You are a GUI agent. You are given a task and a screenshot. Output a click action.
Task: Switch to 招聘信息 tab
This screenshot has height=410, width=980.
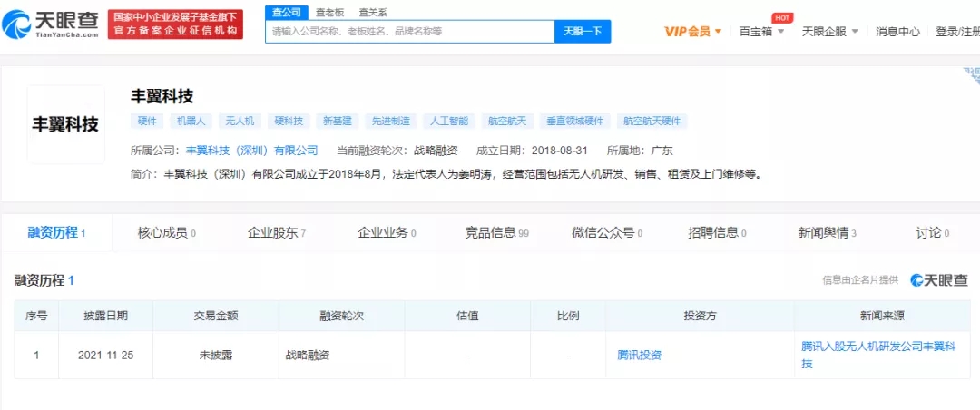pos(717,233)
